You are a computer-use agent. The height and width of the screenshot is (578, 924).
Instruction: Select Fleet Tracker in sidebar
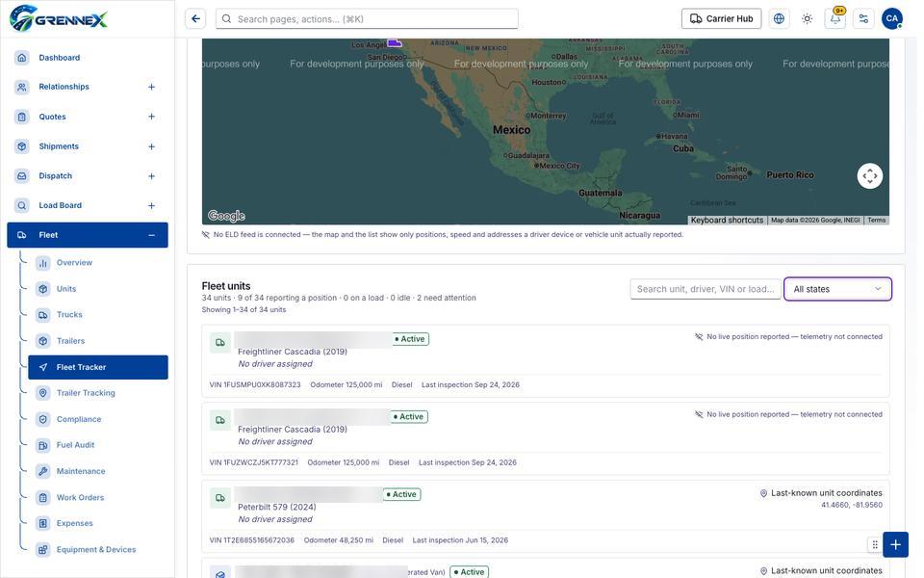[98, 367]
